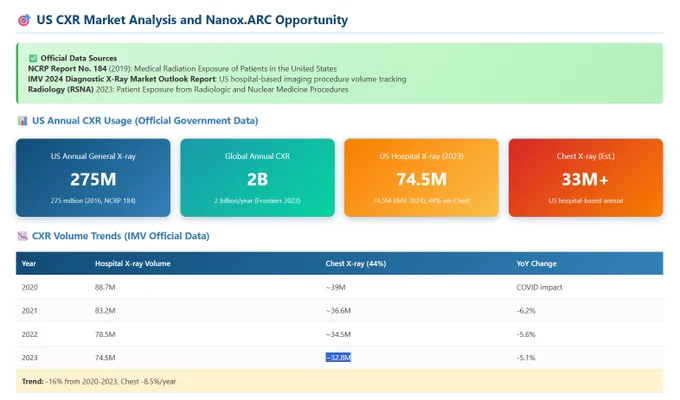Viewport: 680px width, 400px height.
Task: Click the 2 billion/year (Frontiers 2023) caption
Action: pos(257,200)
